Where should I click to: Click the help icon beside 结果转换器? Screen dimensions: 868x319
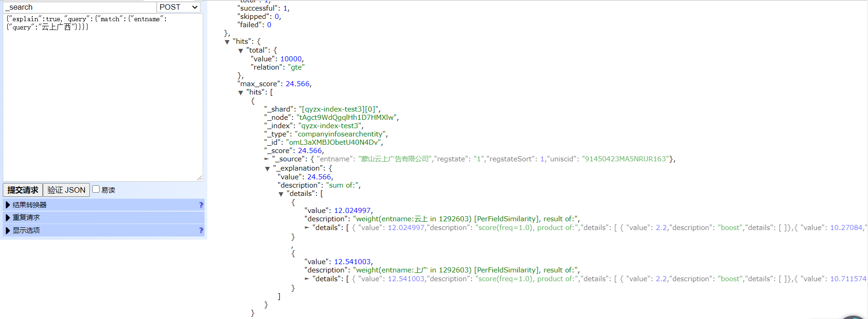pos(201,205)
